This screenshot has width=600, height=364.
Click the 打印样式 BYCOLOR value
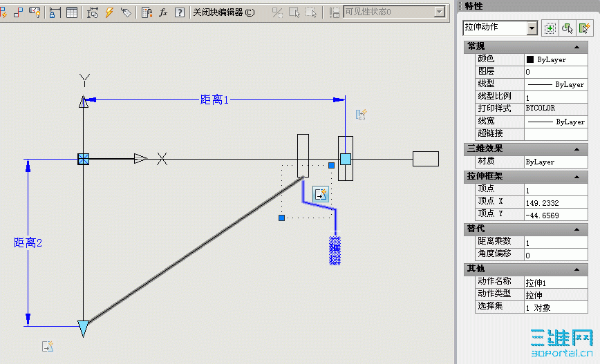pyautogui.click(x=556, y=109)
